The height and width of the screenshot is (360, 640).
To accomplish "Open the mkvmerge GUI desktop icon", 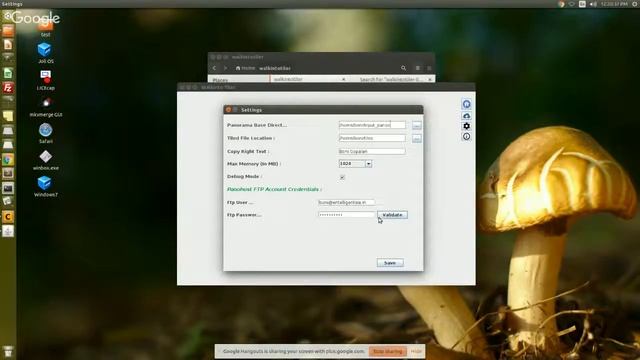I will [46, 107].
